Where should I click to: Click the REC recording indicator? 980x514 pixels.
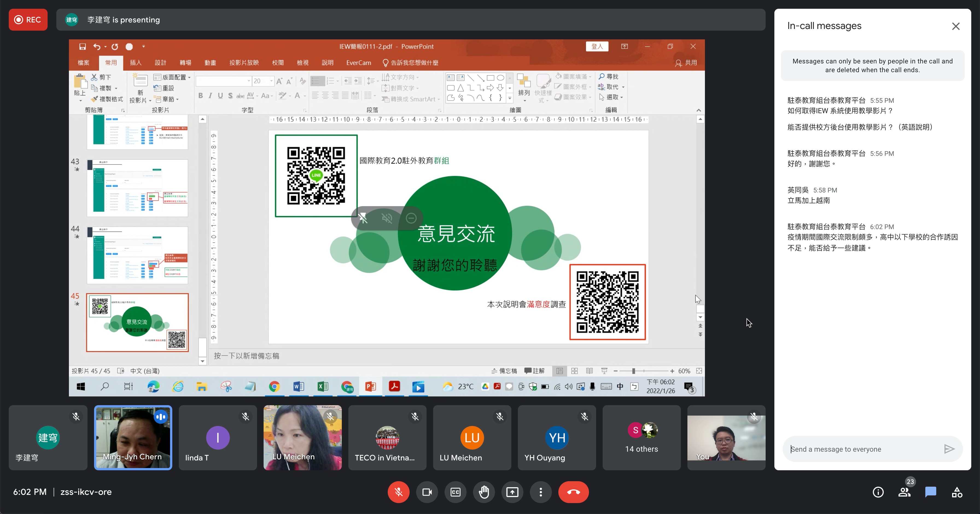click(x=28, y=20)
